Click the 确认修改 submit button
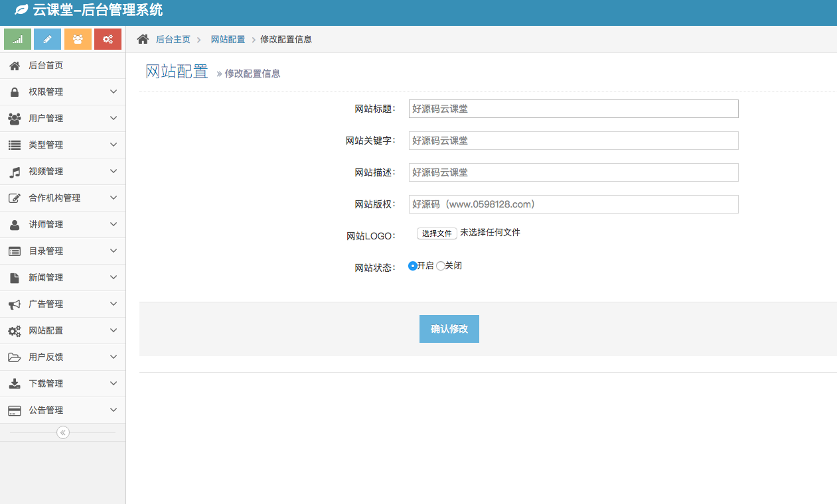The height and width of the screenshot is (504, 837). click(x=449, y=328)
